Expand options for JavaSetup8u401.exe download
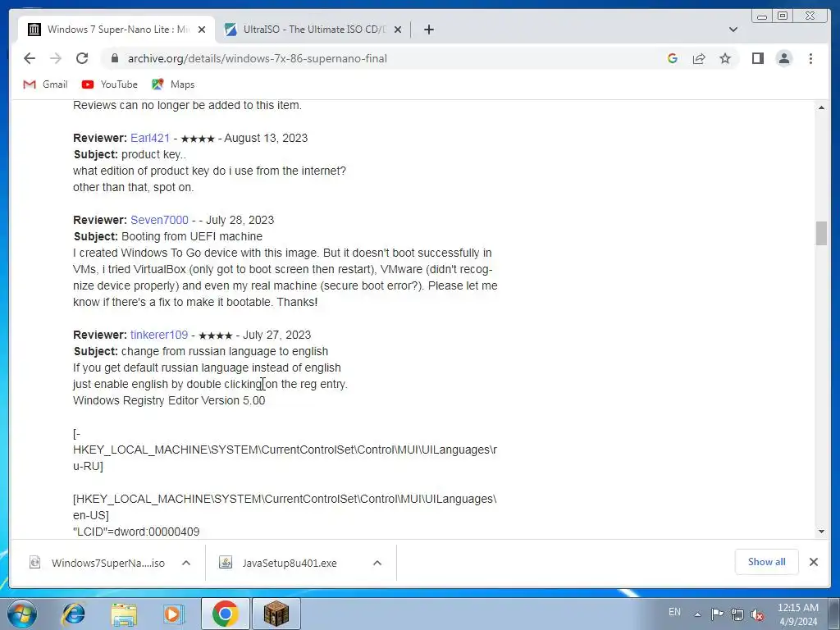The width and height of the screenshot is (840, 630). (377, 563)
